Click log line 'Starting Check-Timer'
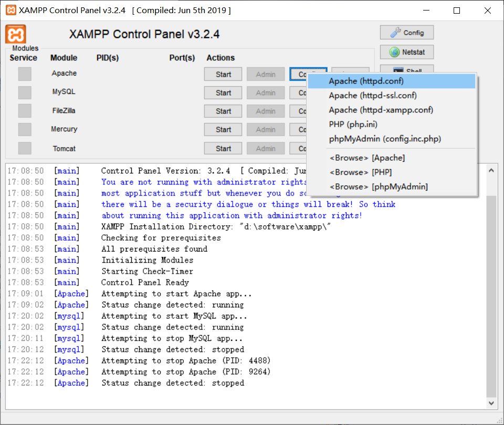The height and width of the screenshot is (425, 504). tap(147, 271)
